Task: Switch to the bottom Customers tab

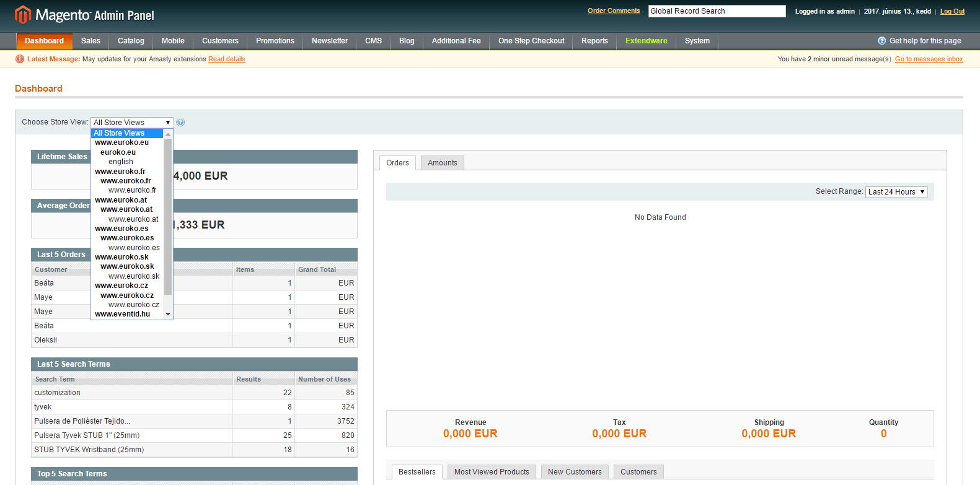Action: 638,472
